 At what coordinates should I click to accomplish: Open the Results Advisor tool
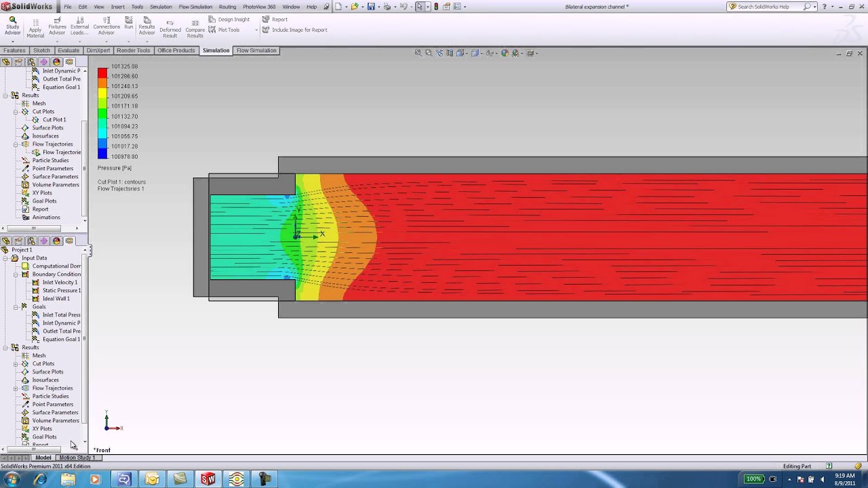coord(146,26)
